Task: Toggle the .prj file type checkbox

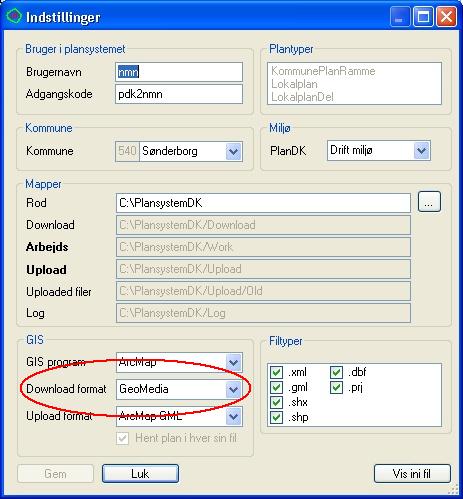Action: [x=336, y=387]
